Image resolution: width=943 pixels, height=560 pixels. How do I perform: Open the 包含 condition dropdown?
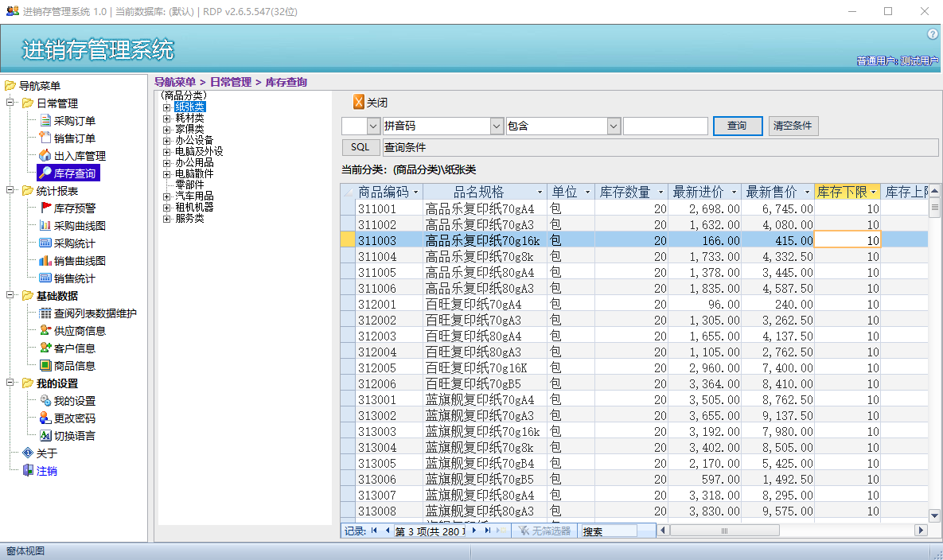coord(614,126)
